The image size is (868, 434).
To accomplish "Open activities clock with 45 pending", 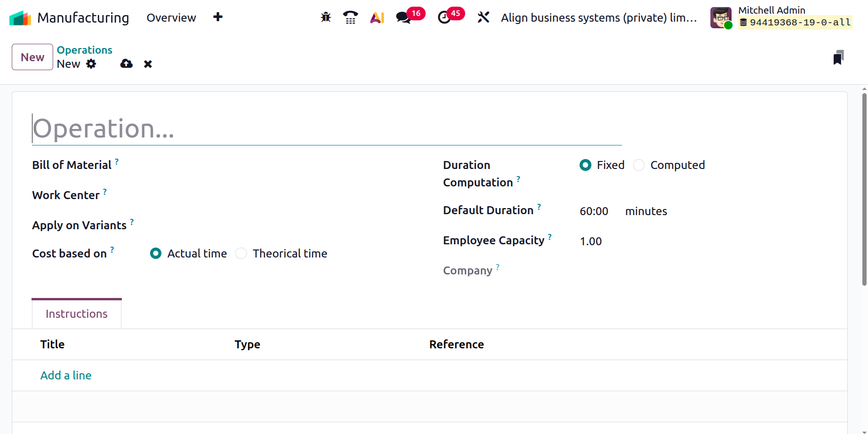I will point(444,18).
